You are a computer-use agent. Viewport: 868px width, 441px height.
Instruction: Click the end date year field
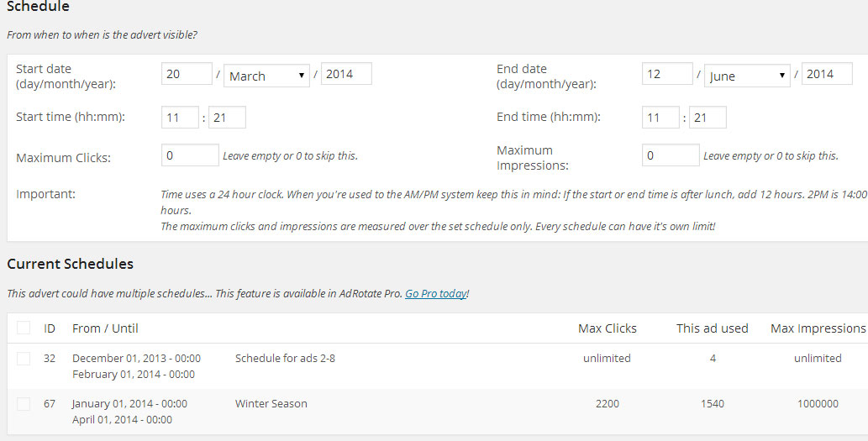point(827,74)
